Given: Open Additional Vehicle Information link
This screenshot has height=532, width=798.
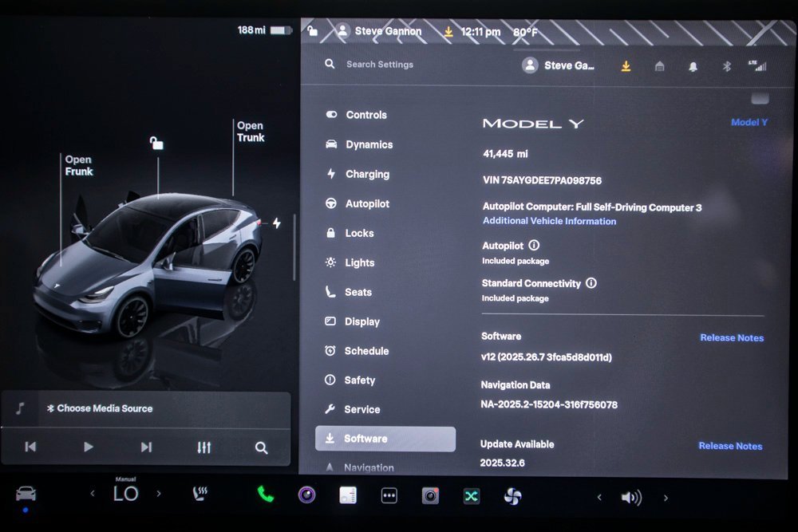Looking at the screenshot, I should coord(549,221).
